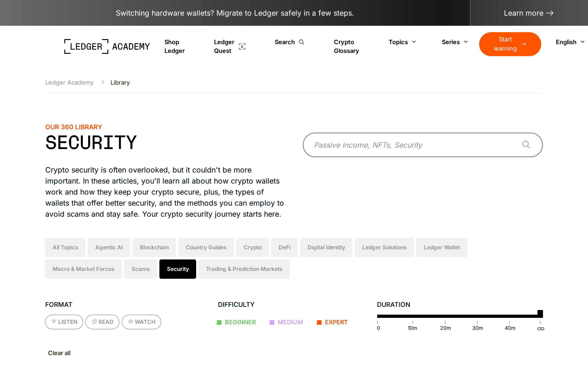Toggle the LISTEN format filter
The height and width of the screenshot is (368, 588).
pyautogui.click(x=64, y=322)
